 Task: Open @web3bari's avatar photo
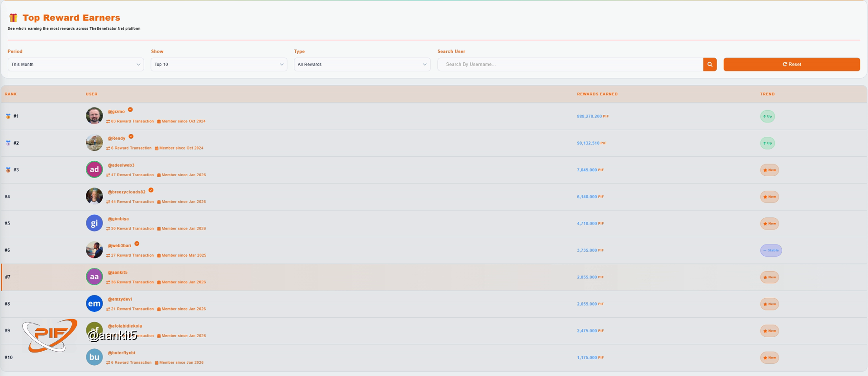pos(94,250)
